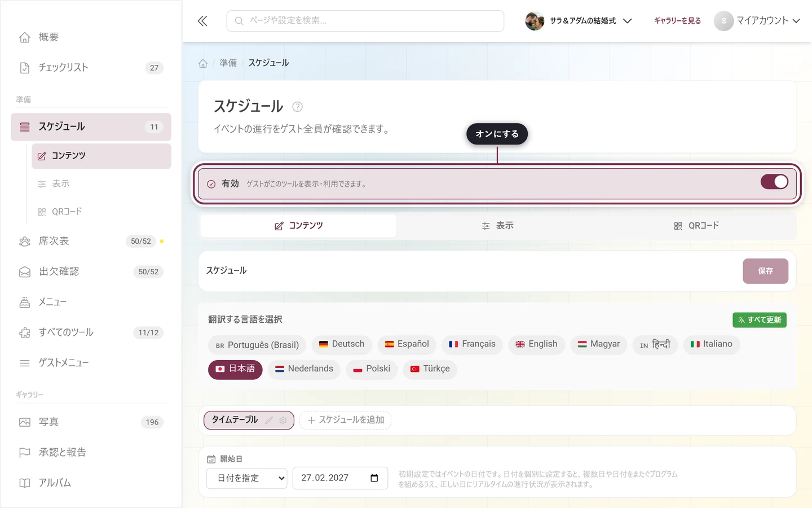Select Hindi हिन्दी language chip
Image resolution: width=812 pixels, height=508 pixels.
click(x=655, y=344)
